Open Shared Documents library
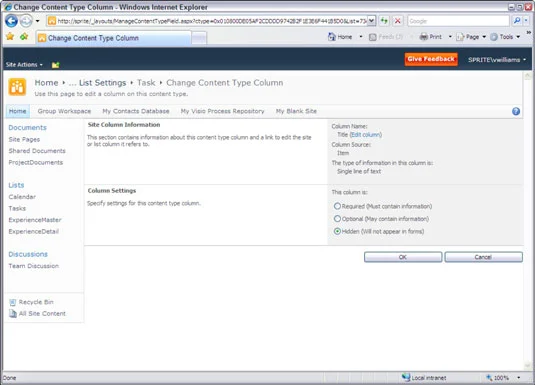Screen dimensions: 535x385 [37, 151]
